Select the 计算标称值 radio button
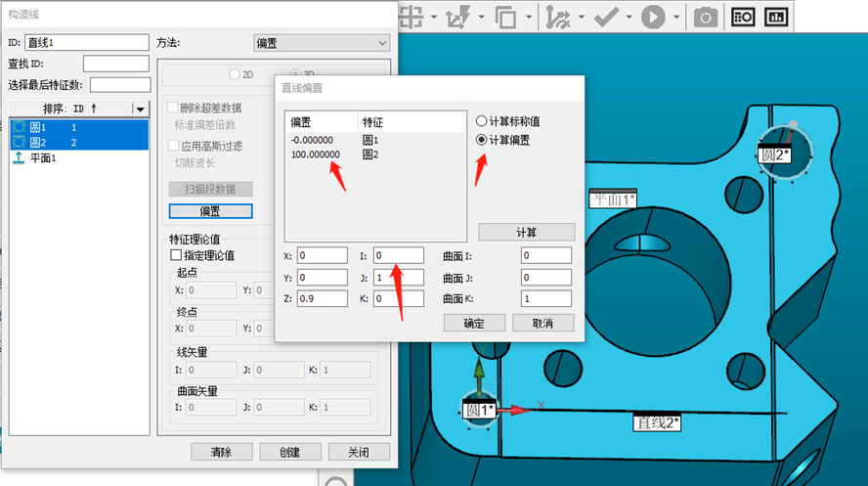The height and width of the screenshot is (486, 868). pos(481,121)
